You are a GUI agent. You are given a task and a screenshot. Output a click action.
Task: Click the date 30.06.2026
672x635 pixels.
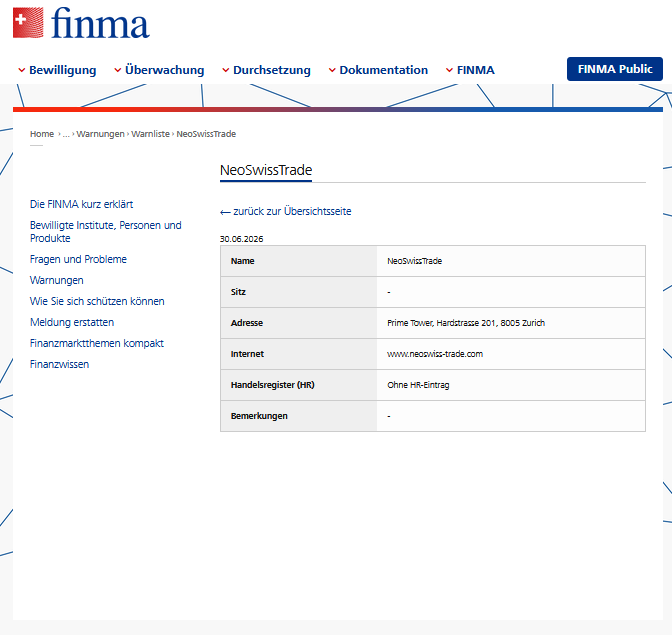(241, 239)
